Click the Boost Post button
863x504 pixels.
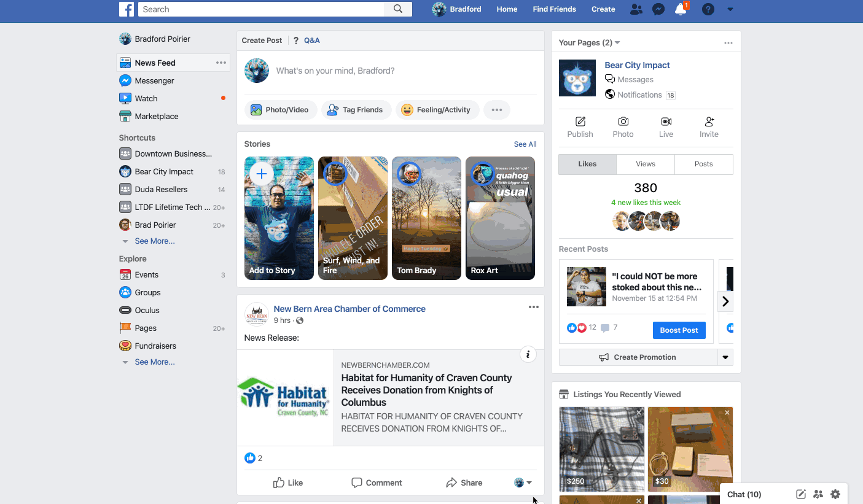pos(679,330)
